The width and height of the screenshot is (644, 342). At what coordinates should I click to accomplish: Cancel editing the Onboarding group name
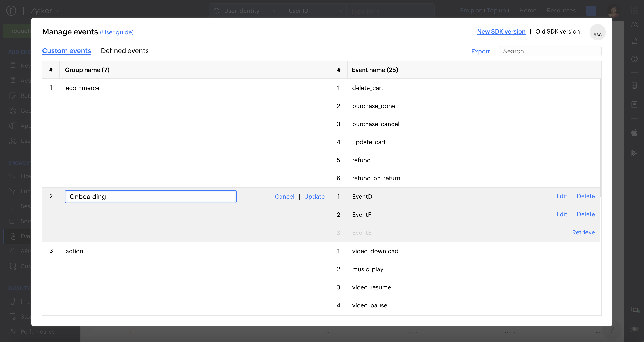[x=284, y=197]
